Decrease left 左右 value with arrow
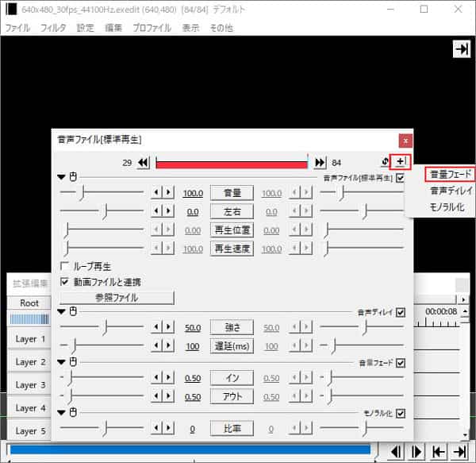Screen dimensions: 476x463 point(156,210)
